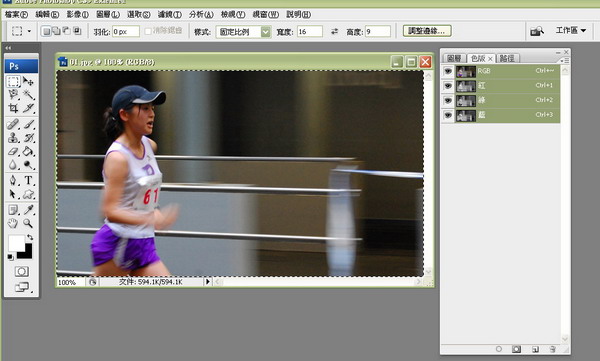Toggle visibility of the Red channel

(448, 85)
